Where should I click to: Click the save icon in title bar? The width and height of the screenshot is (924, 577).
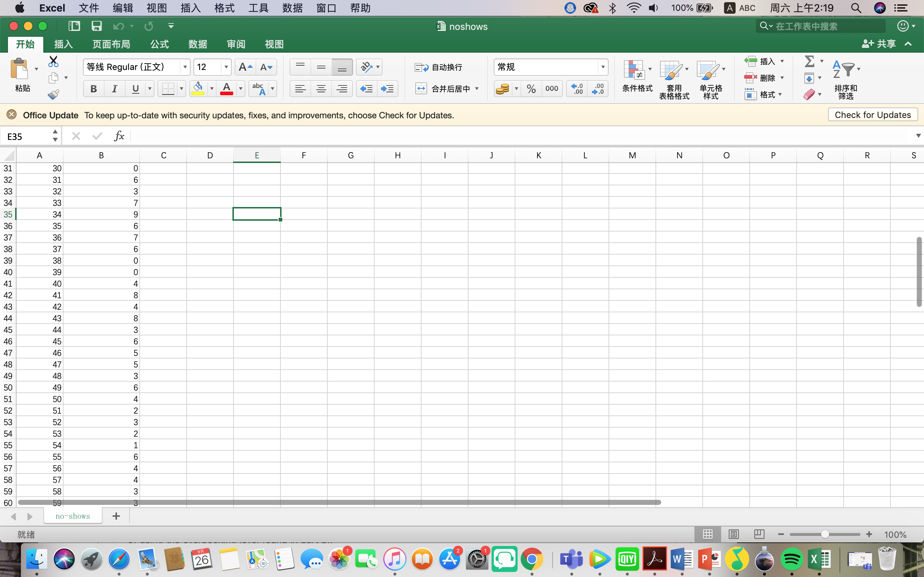tap(97, 26)
